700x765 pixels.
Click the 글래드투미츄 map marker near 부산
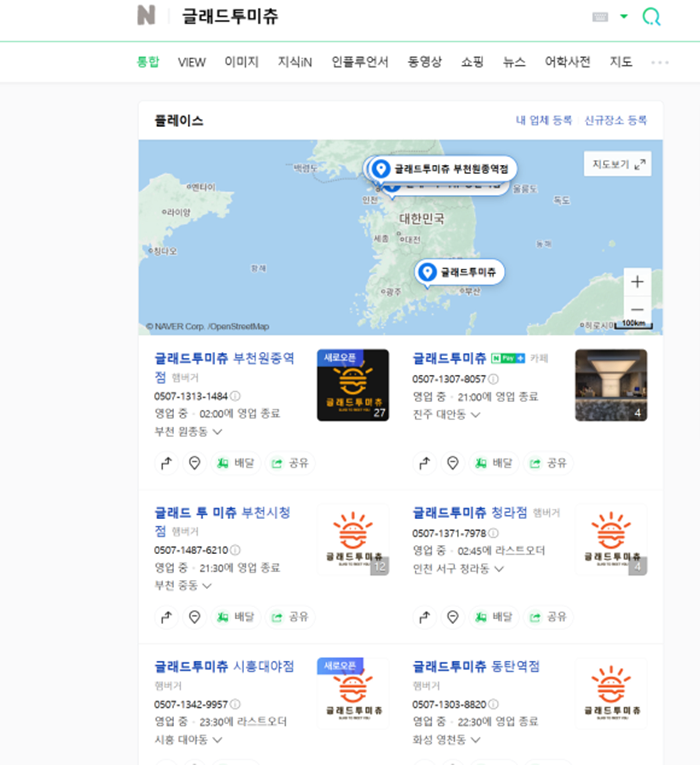tap(459, 272)
